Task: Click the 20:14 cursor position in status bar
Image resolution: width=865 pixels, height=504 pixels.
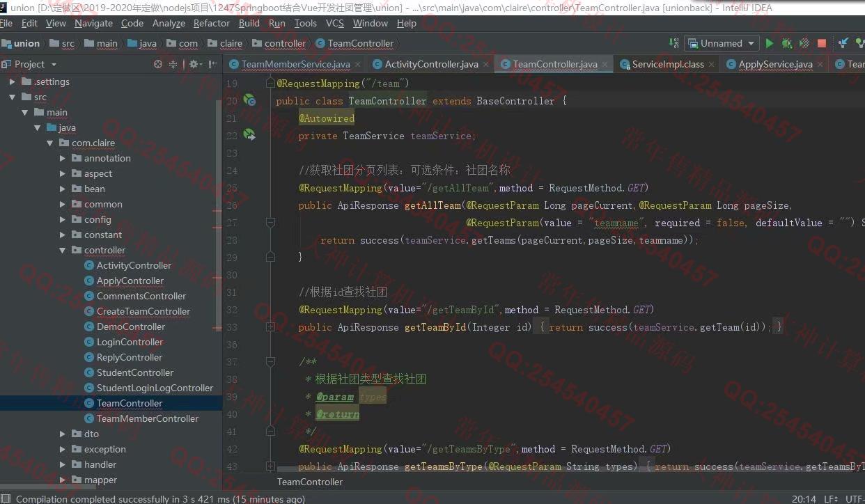Action: tap(804, 498)
